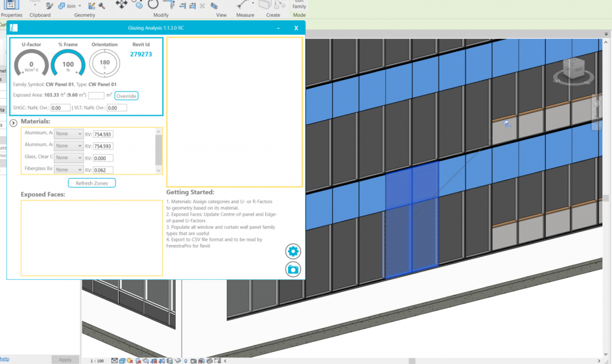Open Glass, Clear category dropdown
Image resolution: width=612 pixels, height=364 pixels.
tap(68, 158)
